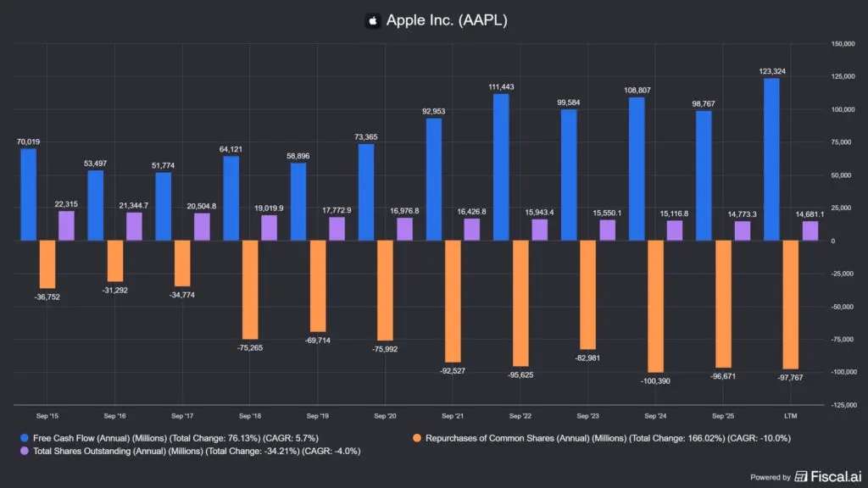The image size is (868, 488).
Task: Click the purple Total Shares Outstanding legend dot
Action: pyautogui.click(x=25, y=451)
